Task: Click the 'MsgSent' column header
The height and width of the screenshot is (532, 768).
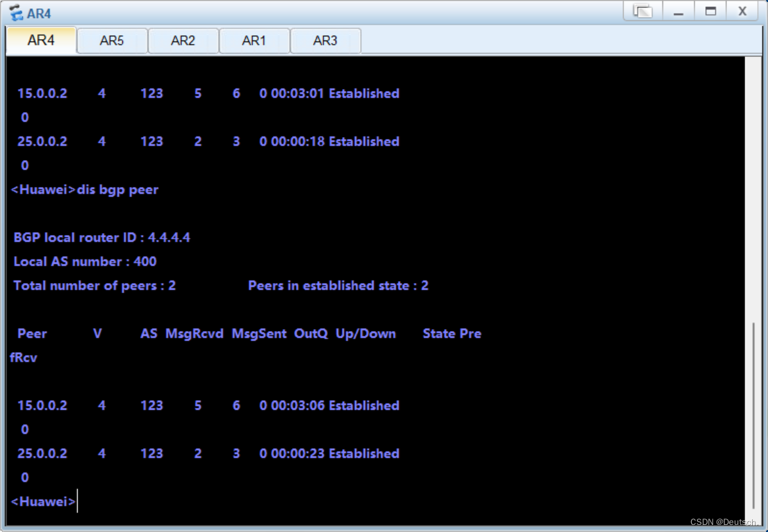Action: [x=259, y=334]
